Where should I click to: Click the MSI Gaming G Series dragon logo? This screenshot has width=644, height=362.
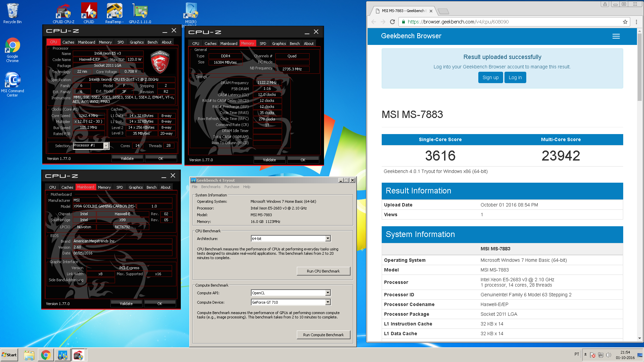160,62
